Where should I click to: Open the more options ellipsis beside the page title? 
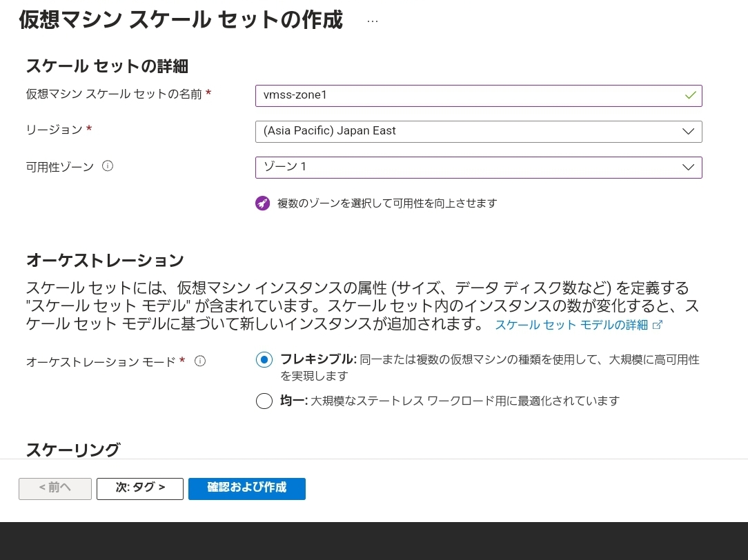tap(373, 21)
